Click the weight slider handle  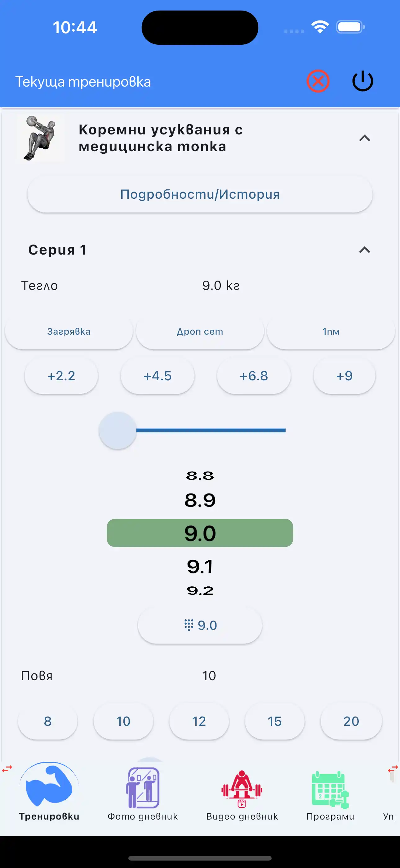[118, 430]
